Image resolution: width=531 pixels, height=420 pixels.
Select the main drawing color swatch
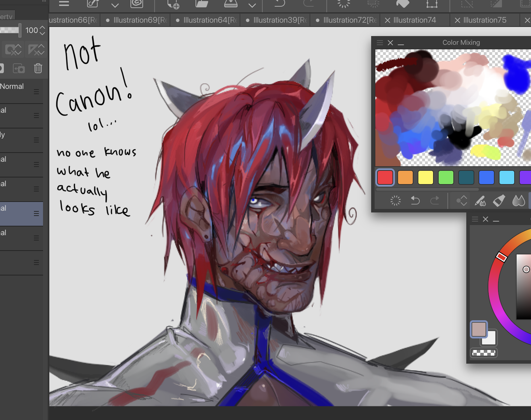[479, 329]
